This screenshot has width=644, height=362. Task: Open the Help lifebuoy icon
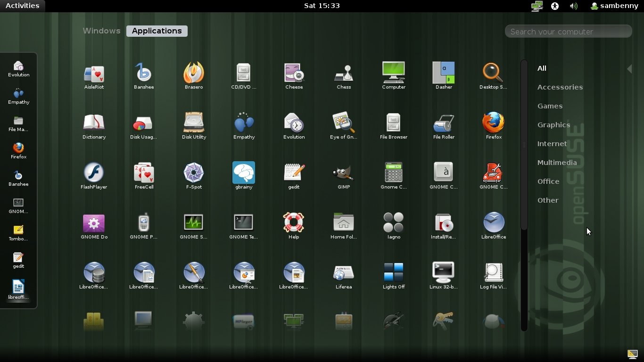click(x=294, y=223)
